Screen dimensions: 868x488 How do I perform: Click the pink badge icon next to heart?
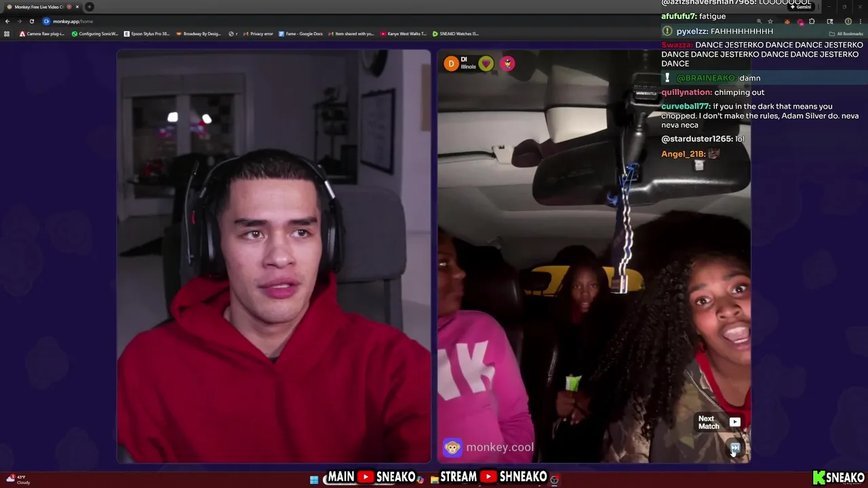click(507, 64)
